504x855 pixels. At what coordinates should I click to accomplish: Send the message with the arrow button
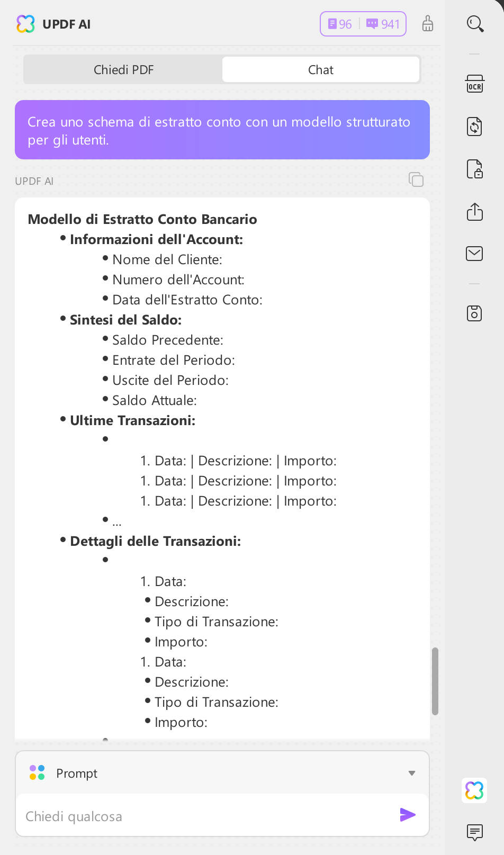click(x=407, y=815)
